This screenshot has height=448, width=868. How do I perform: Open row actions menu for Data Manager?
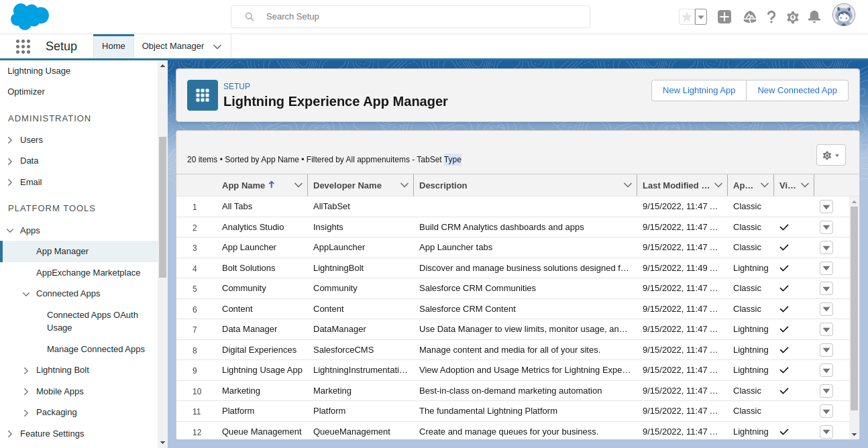pos(826,329)
